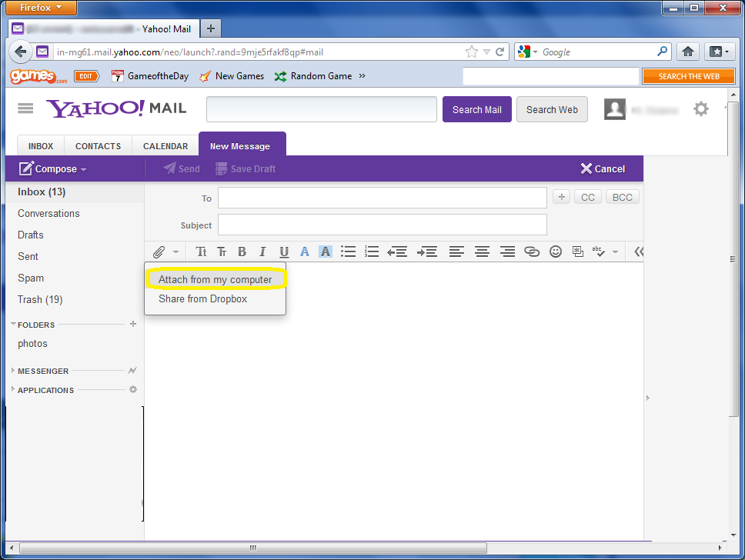
Task: Insert a bulleted list
Action: (x=349, y=252)
